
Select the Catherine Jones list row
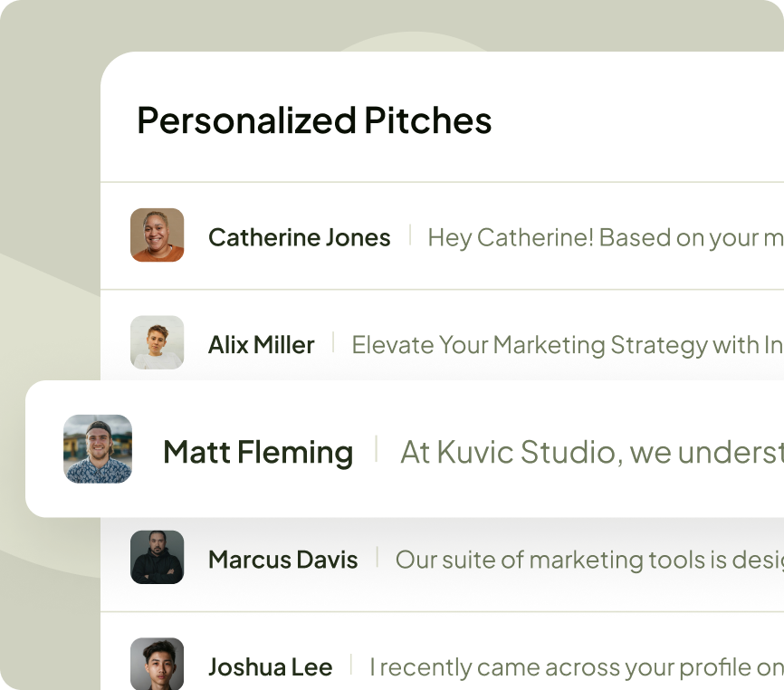(442, 236)
